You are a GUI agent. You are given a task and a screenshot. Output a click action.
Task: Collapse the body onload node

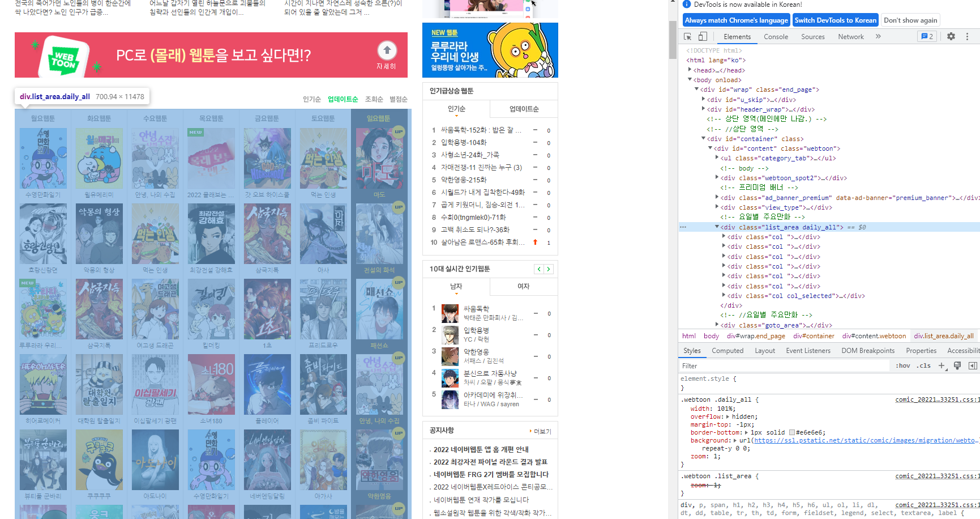pyautogui.click(x=690, y=79)
